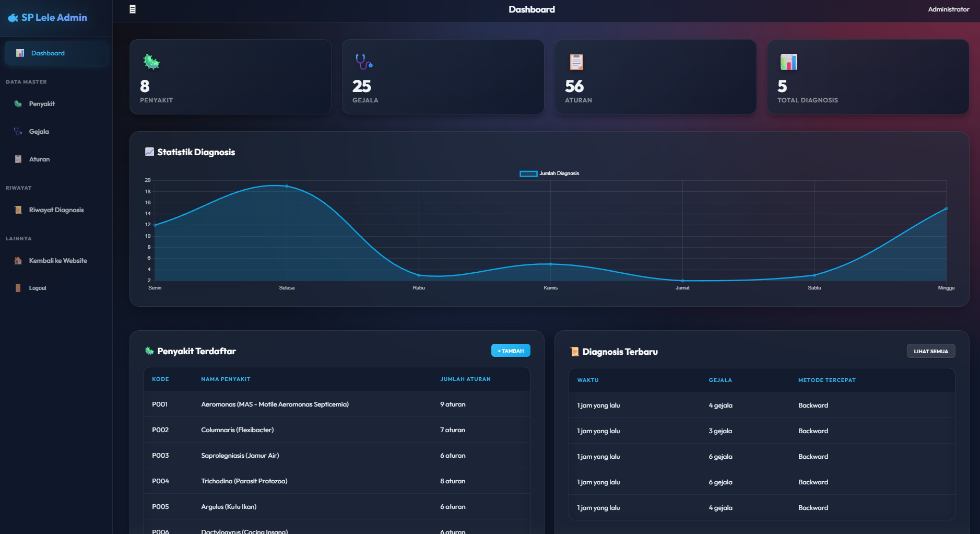Switch to Aturan in the sidebar

click(x=39, y=159)
